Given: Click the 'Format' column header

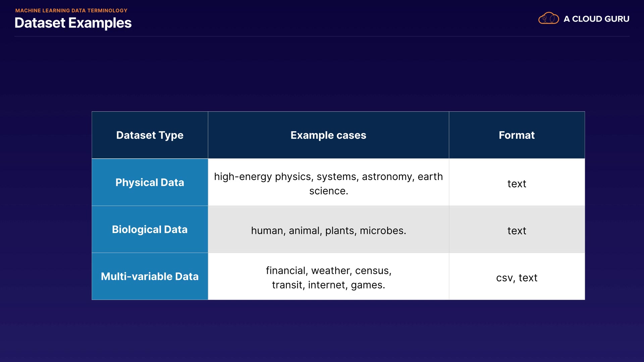Looking at the screenshot, I should click(x=517, y=135).
